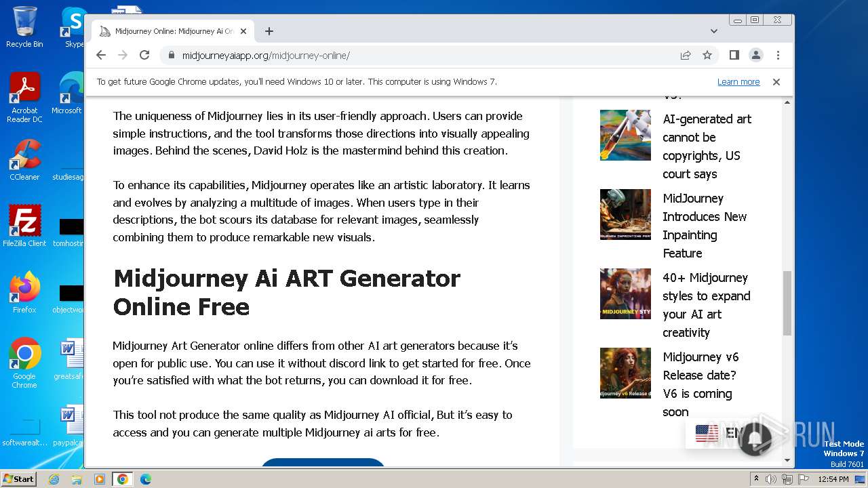Click the page vertical scrollbar thumb
This screenshot has width=868, height=488.
click(x=787, y=303)
